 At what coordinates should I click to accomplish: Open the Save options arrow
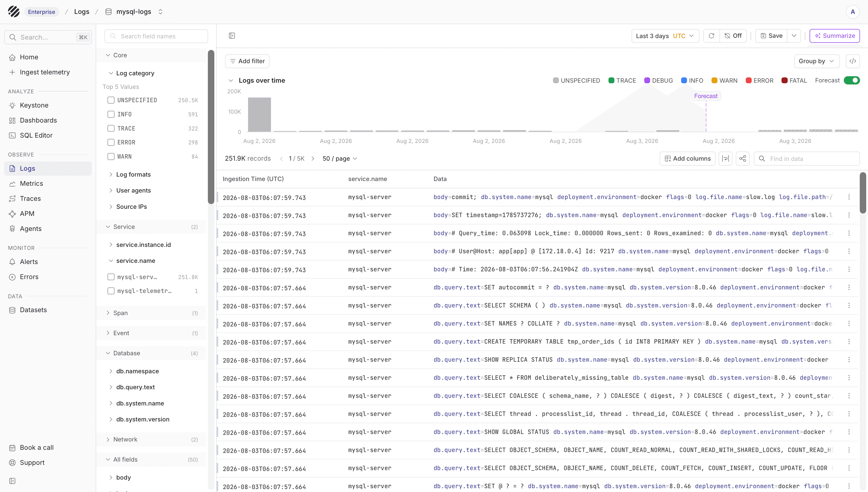(794, 36)
